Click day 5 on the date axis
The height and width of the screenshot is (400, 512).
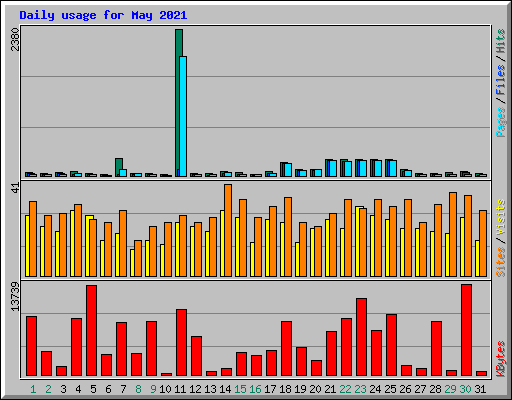coord(93,389)
